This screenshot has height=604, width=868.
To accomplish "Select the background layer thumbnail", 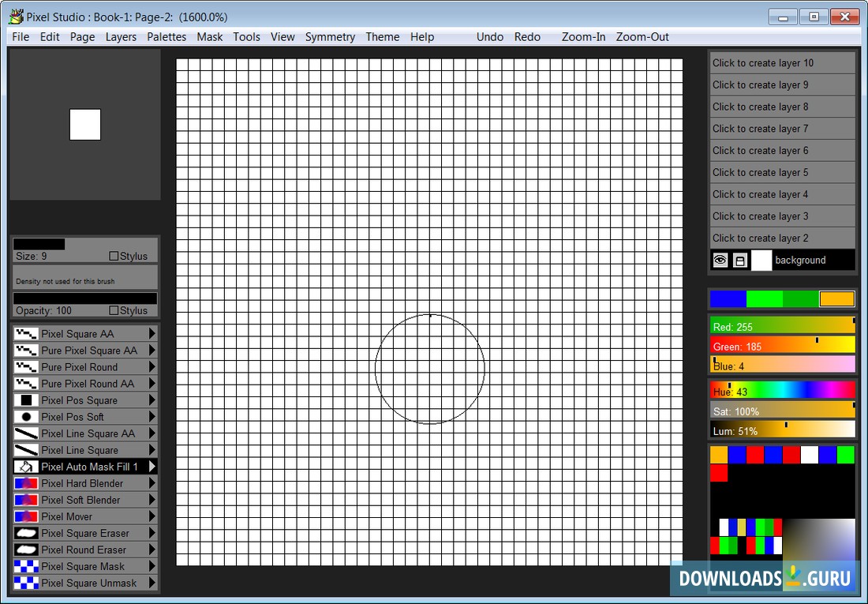I will click(x=761, y=261).
